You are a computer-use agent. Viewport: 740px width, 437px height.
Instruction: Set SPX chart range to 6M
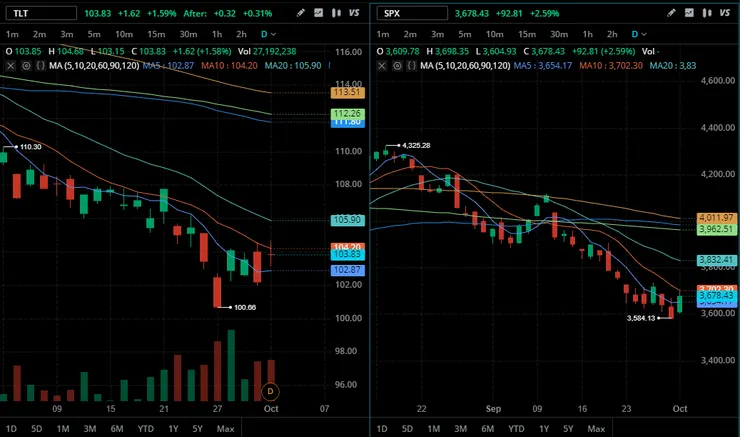click(x=488, y=429)
